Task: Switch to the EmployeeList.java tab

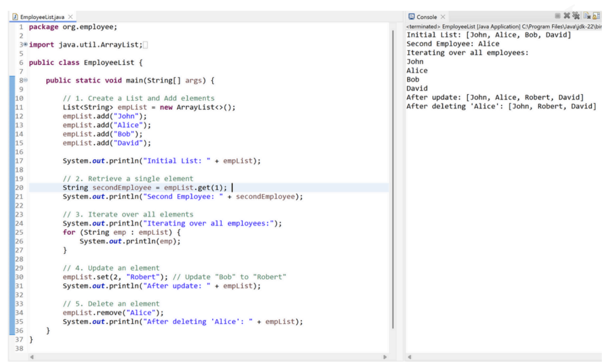Action: coord(42,17)
